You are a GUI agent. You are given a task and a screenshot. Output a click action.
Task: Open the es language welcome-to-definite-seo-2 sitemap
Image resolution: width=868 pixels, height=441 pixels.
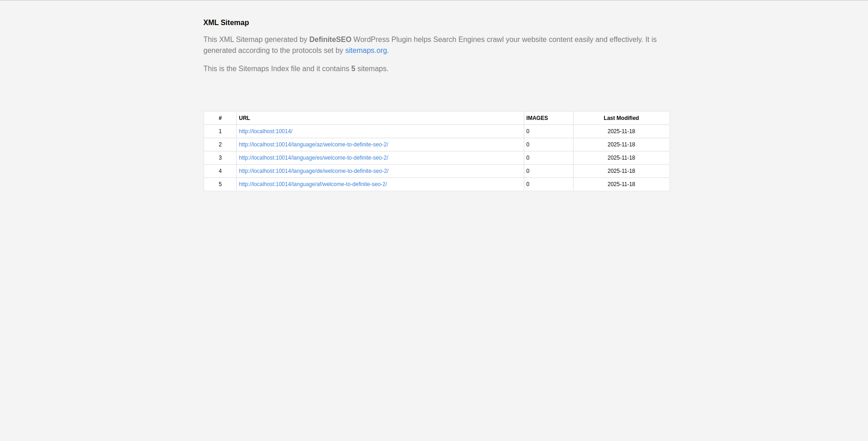[313, 158]
